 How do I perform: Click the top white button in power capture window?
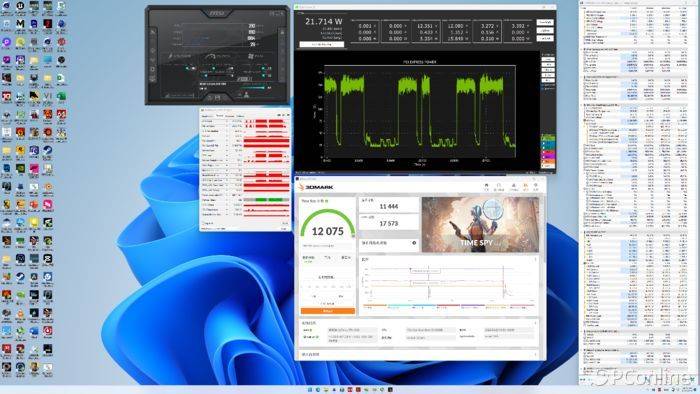pyautogui.click(x=545, y=22)
